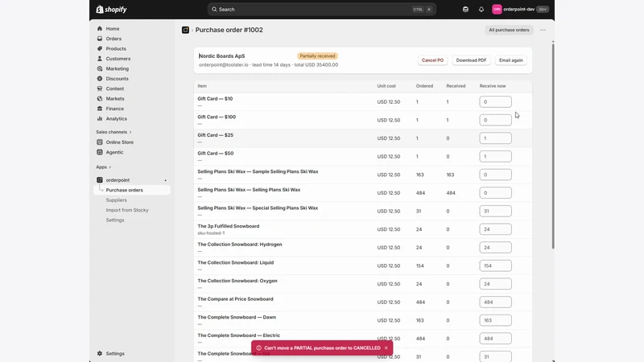Open the Content icon in sidebar
Image resolution: width=644 pixels, height=362 pixels.
(x=99, y=88)
